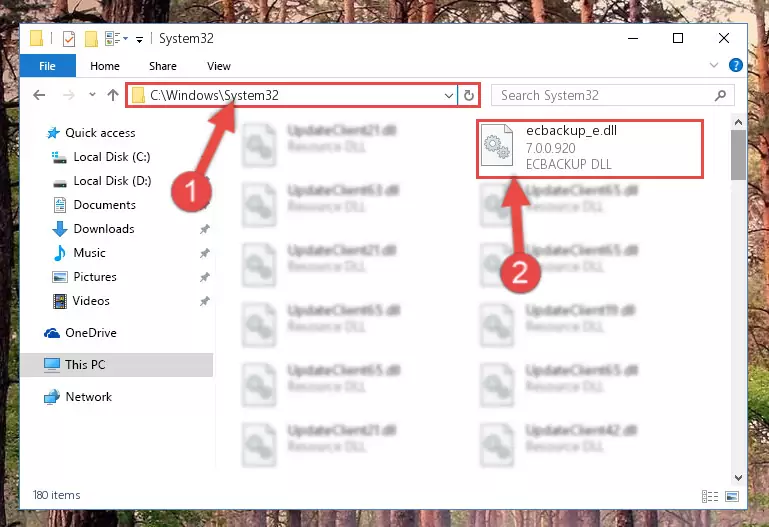Viewport: 769px width, 527px height.
Task: Click the ecbackup_e.dll file icon
Action: coord(497,146)
